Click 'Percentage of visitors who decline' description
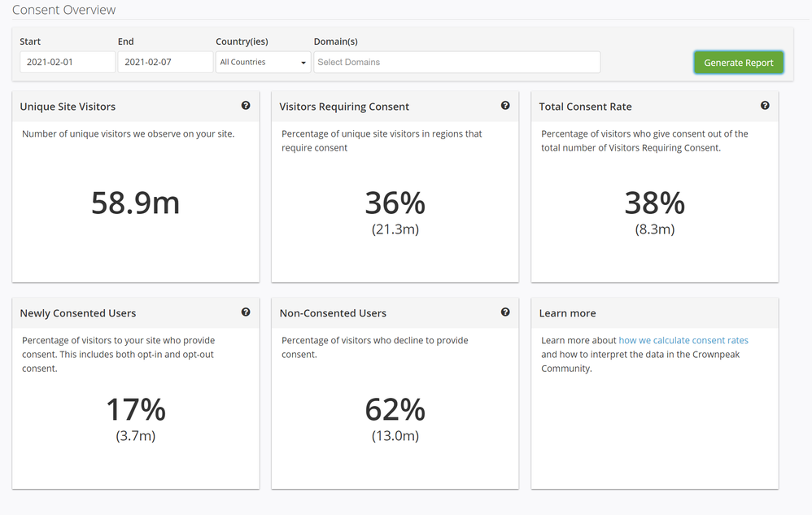Image resolution: width=812 pixels, height=515 pixels. (x=375, y=347)
